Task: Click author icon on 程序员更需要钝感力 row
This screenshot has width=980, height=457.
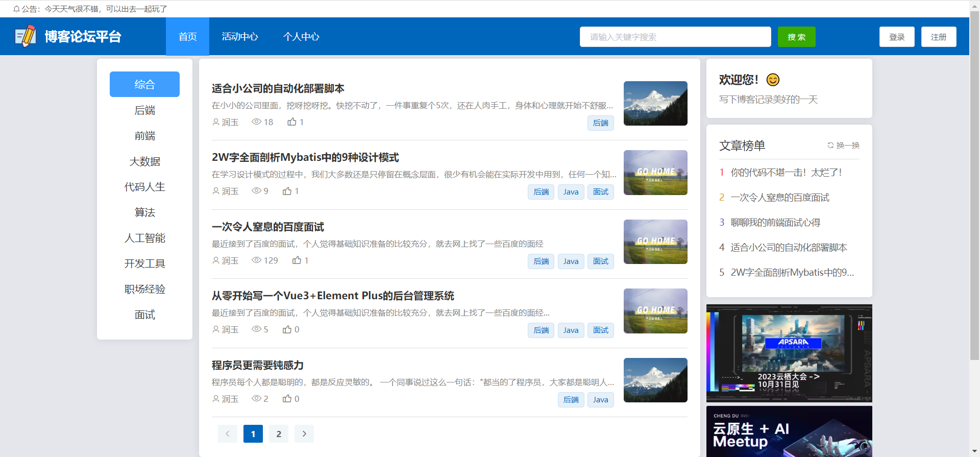Action: coord(216,399)
